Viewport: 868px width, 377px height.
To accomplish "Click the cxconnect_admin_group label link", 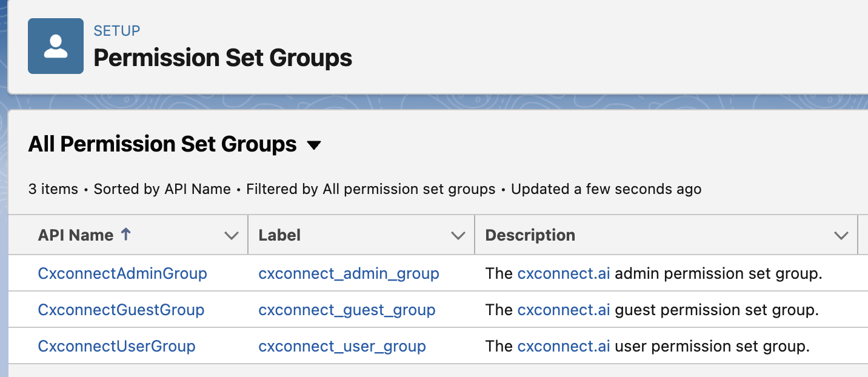I will click(349, 273).
